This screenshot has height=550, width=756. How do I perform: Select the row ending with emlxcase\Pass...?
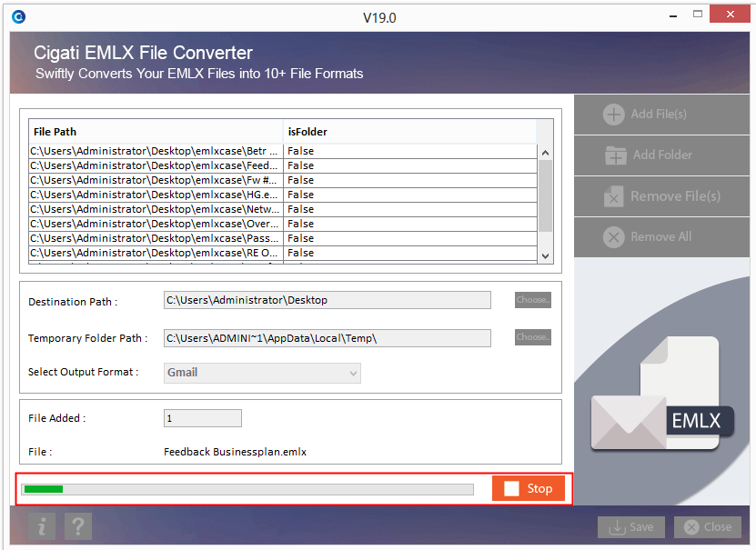[283, 238]
